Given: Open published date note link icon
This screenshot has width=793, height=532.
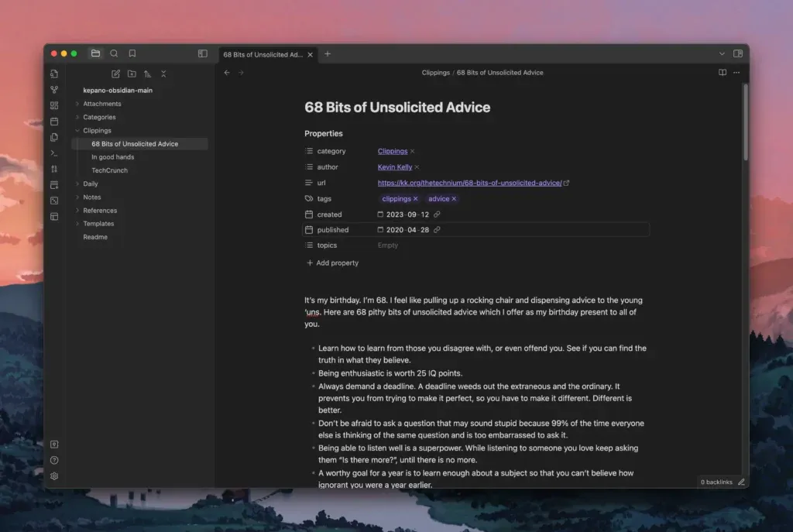Looking at the screenshot, I should coord(437,229).
